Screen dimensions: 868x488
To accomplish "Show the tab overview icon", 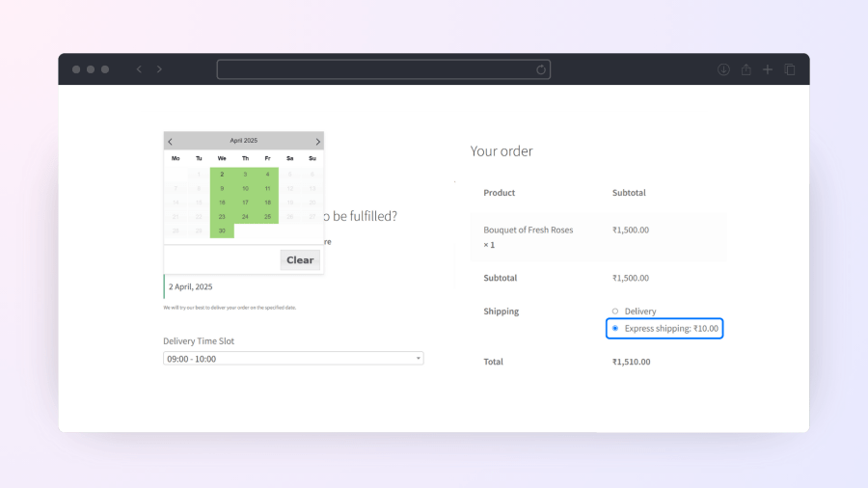I will click(790, 69).
